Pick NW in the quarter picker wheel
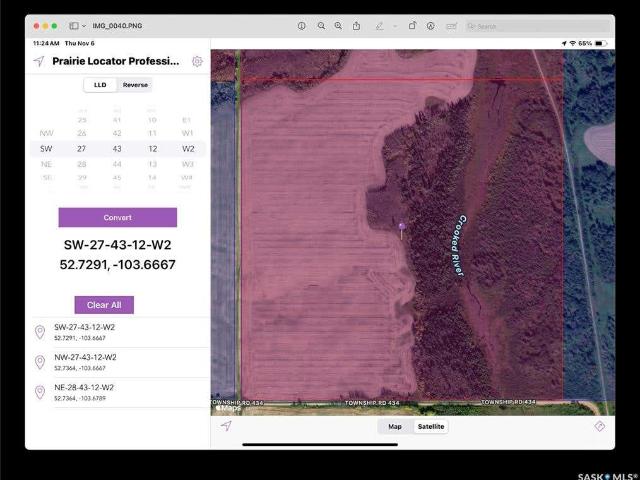Image resolution: width=640 pixels, height=480 pixels. [x=47, y=132]
